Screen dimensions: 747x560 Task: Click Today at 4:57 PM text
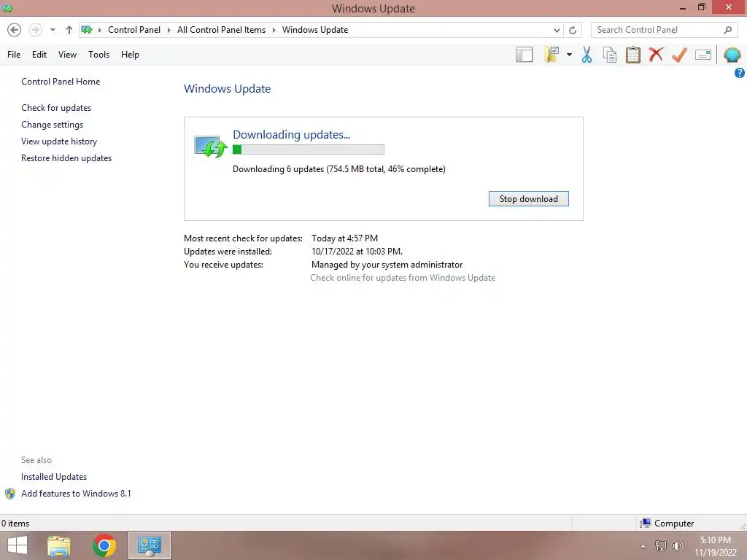pyautogui.click(x=344, y=238)
